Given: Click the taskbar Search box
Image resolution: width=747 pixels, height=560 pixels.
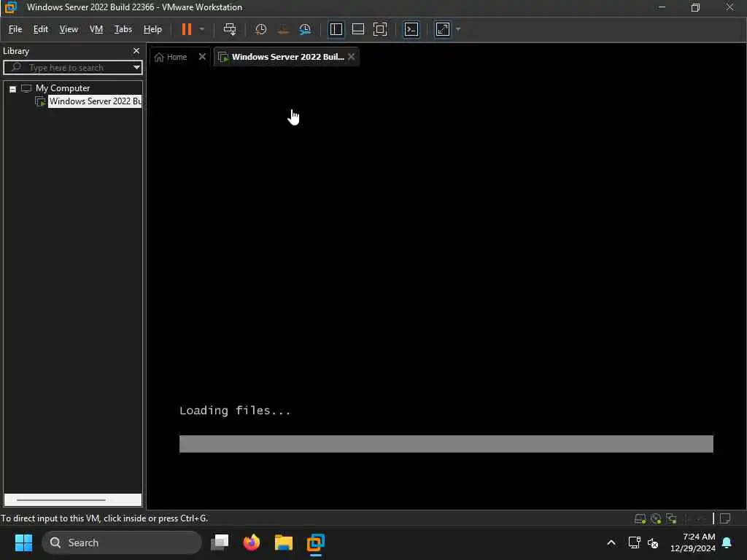Looking at the screenshot, I should (122, 542).
